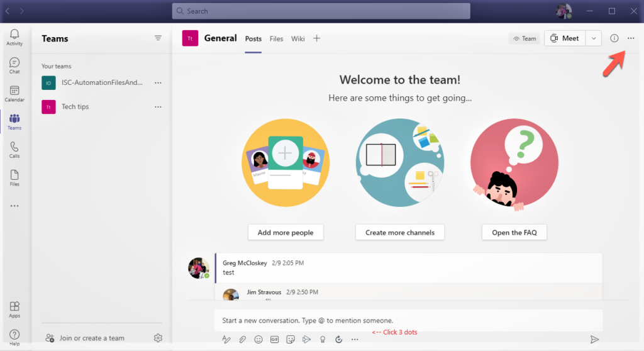
Task: Click the Stream icon in compose toolbar
Action: (306, 339)
